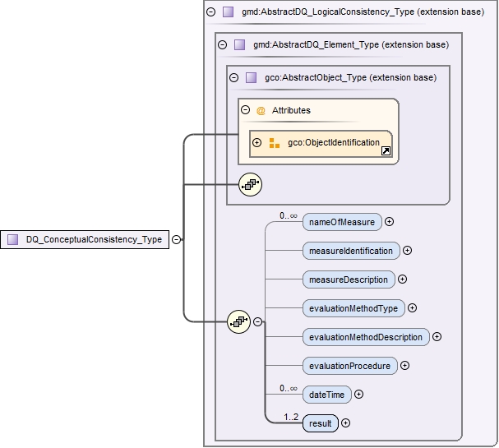Viewport: 499px width, 448px height.
Task: Collapse the Attributes section
Action: click(245, 110)
